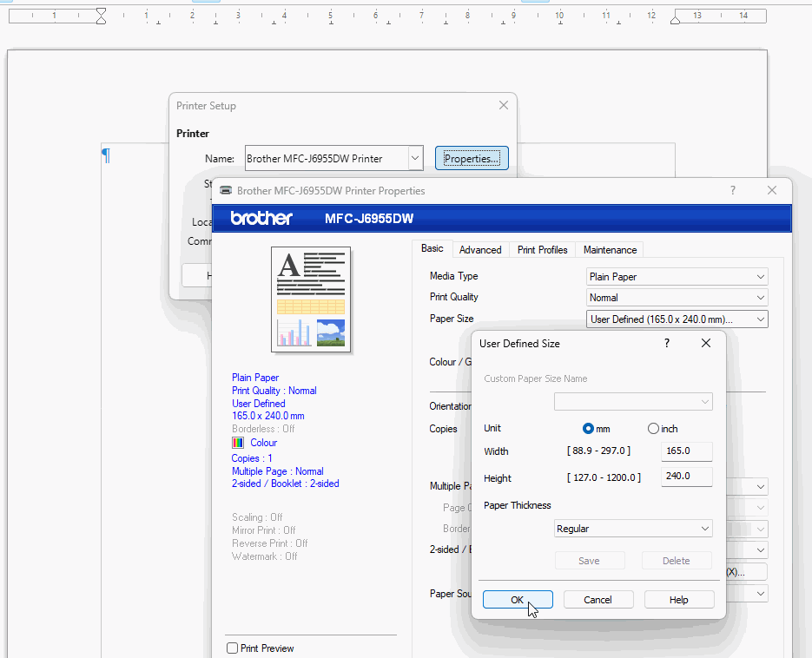Expand the Media Type dropdown
This screenshot has height=658, width=812.
tap(677, 277)
